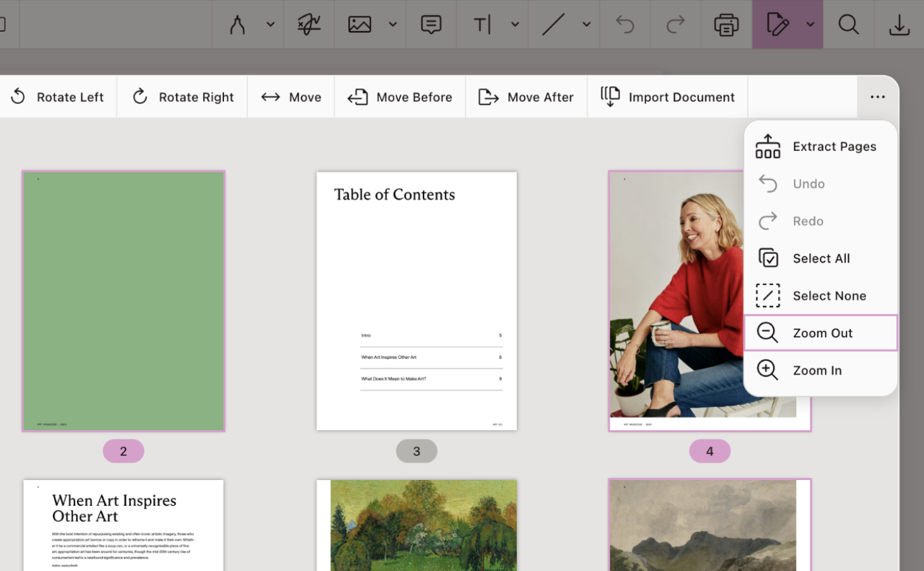The width and height of the screenshot is (924, 571).
Task: Open the signature tool
Action: click(x=309, y=25)
